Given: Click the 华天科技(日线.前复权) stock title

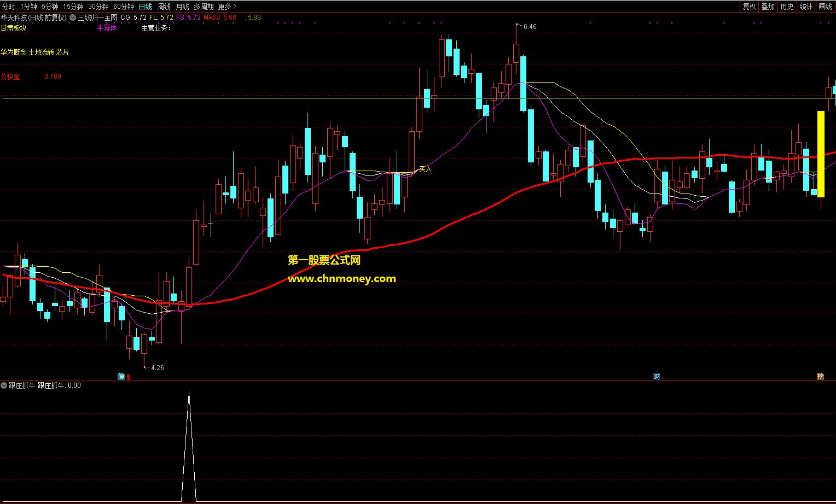Looking at the screenshot, I should (x=34, y=17).
